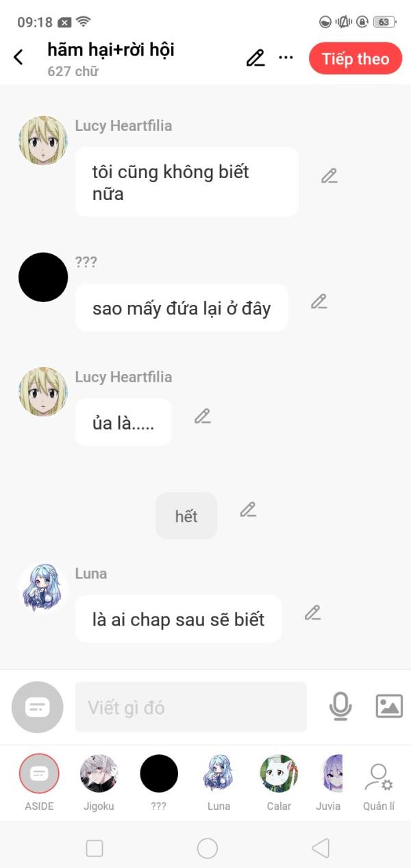Tap the gray aside bubble button beside input

pos(38,707)
